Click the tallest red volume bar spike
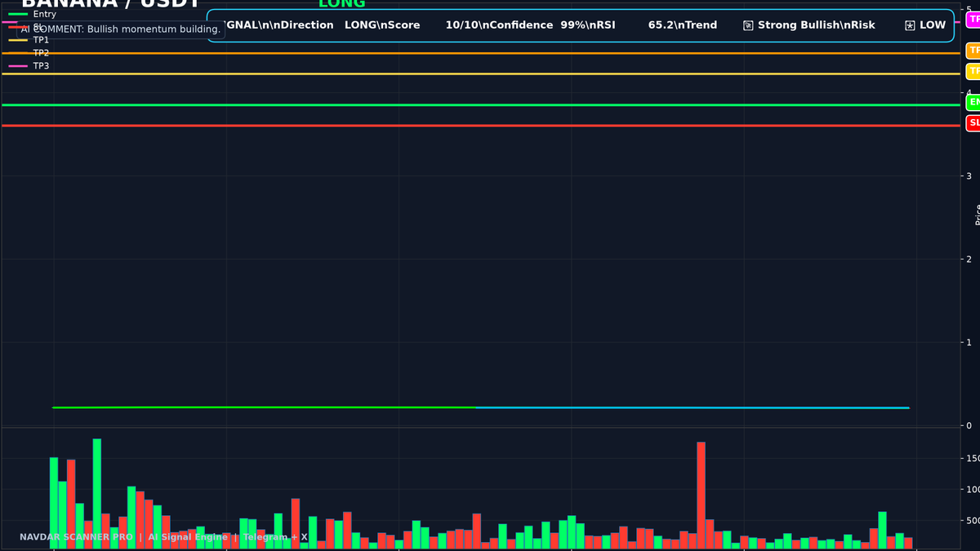Screen dimensions: 980x551 [701, 495]
